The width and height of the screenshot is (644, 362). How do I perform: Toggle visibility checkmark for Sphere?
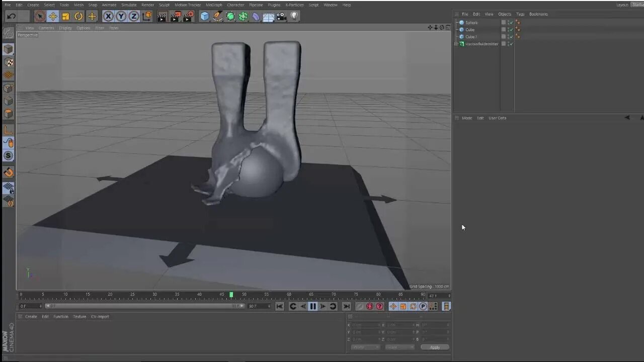click(x=511, y=22)
